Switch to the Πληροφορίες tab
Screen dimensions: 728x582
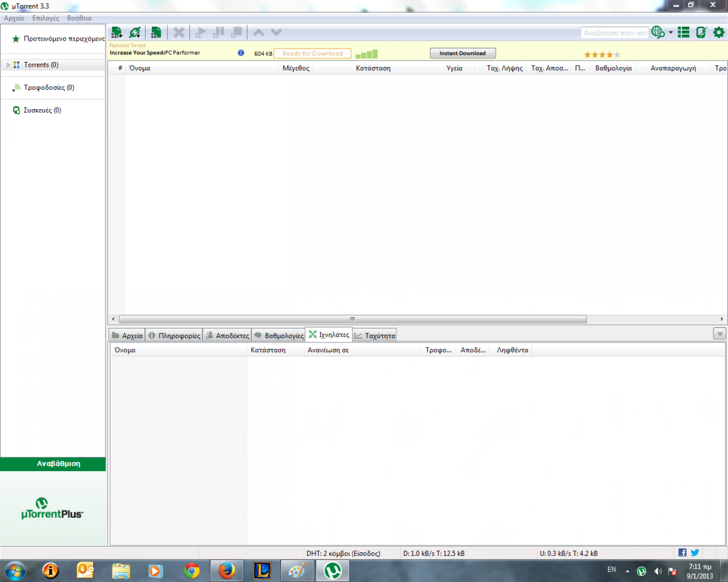click(174, 335)
